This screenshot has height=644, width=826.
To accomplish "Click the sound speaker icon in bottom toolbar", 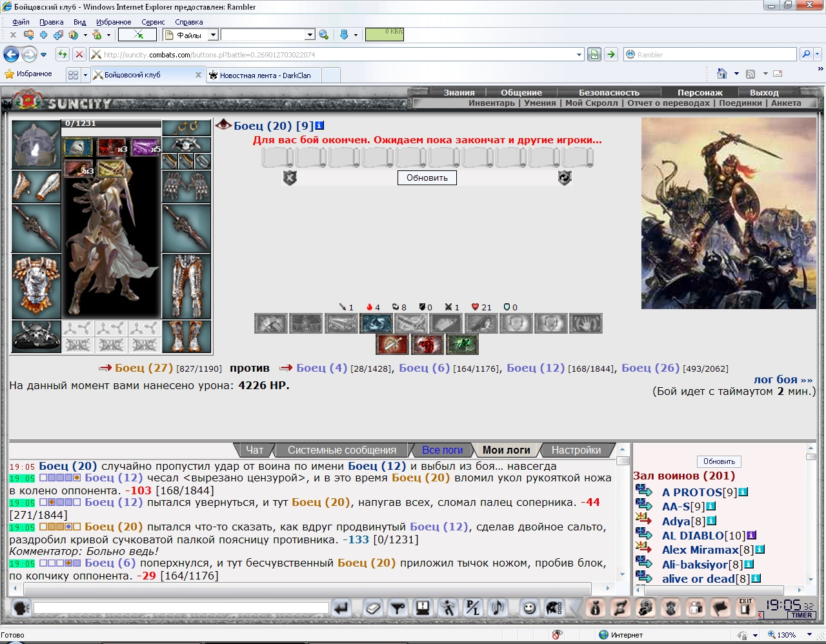I will (498, 608).
